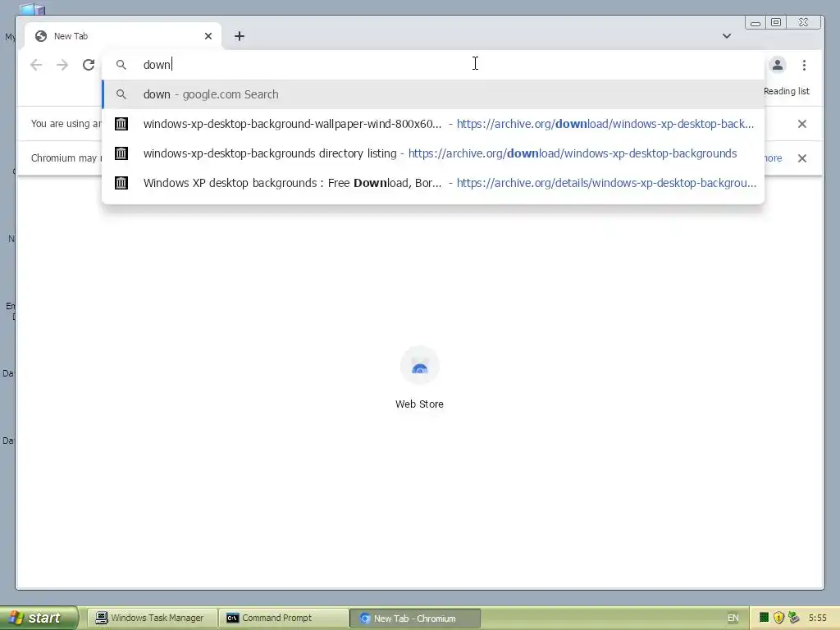Minimize the Chromium window
The height and width of the screenshot is (630, 840).
point(756,22)
